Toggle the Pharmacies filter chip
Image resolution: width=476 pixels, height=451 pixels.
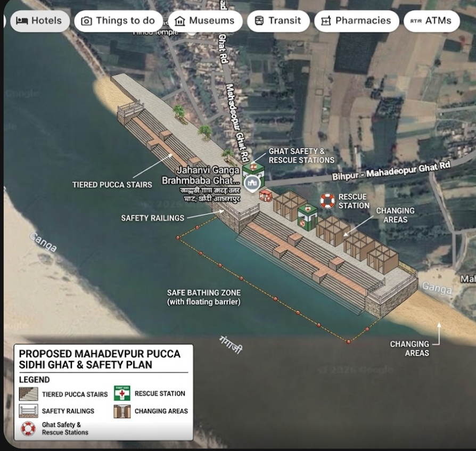356,21
